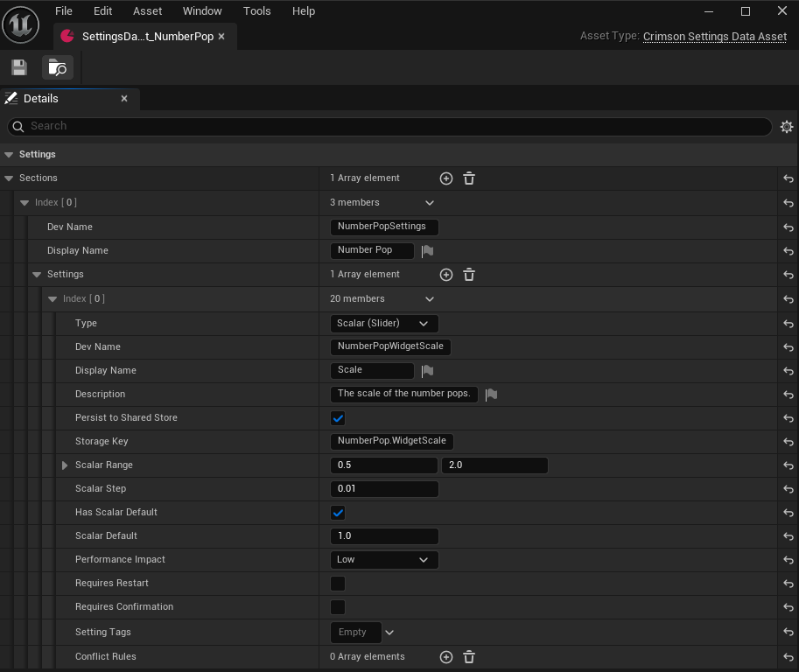Click the Details search field
799x672 pixels.
click(389, 126)
